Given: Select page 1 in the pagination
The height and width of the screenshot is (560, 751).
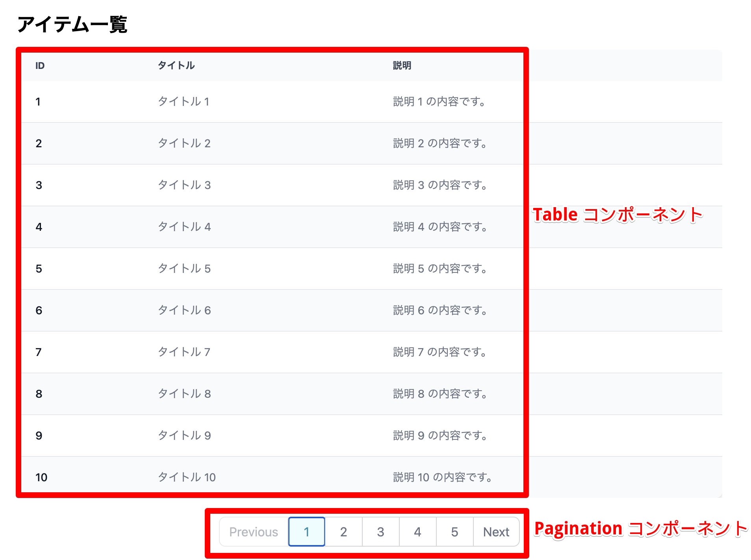Looking at the screenshot, I should (x=306, y=532).
